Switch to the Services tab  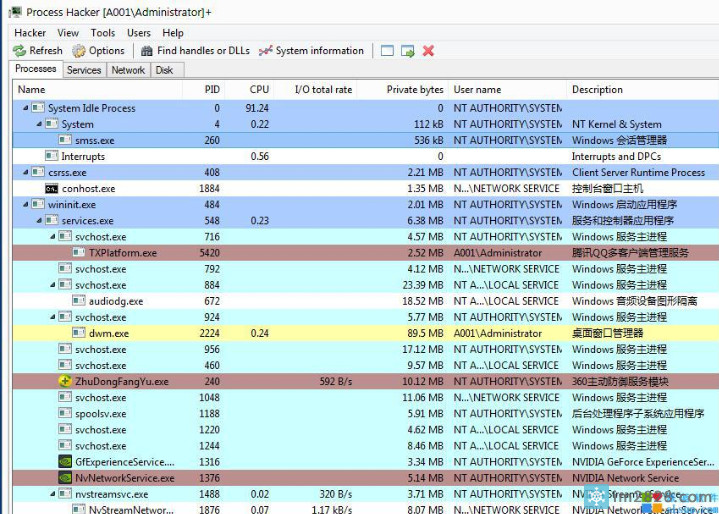(x=84, y=70)
